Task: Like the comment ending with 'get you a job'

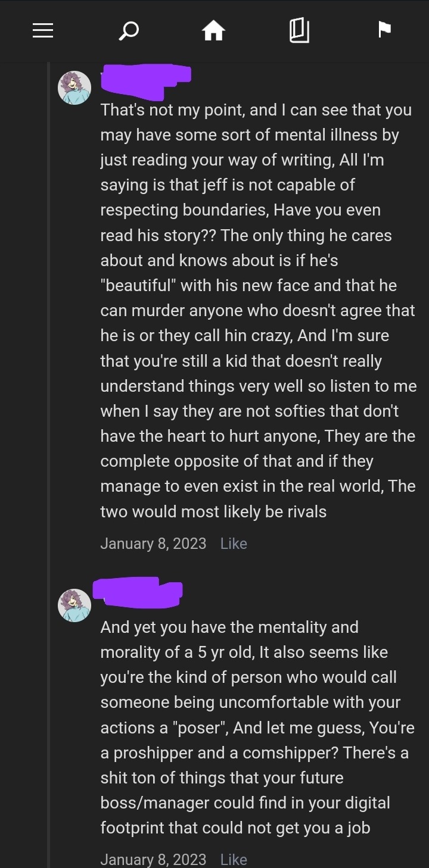Action: tap(234, 859)
